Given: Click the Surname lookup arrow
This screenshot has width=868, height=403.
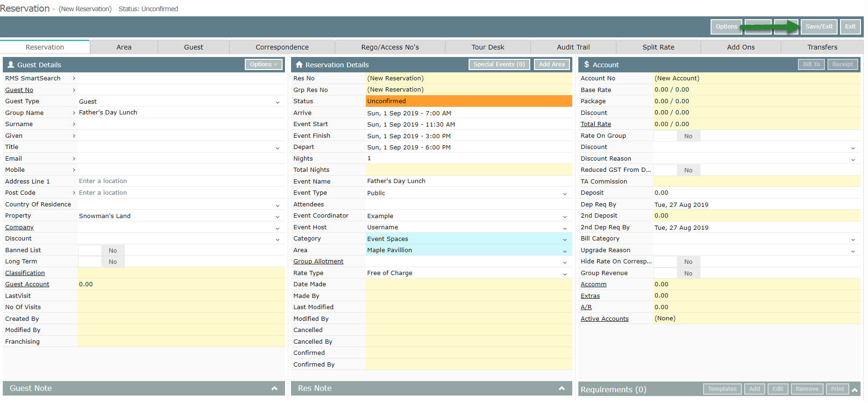Looking at the screenshot, I should (x=74, y=124).
